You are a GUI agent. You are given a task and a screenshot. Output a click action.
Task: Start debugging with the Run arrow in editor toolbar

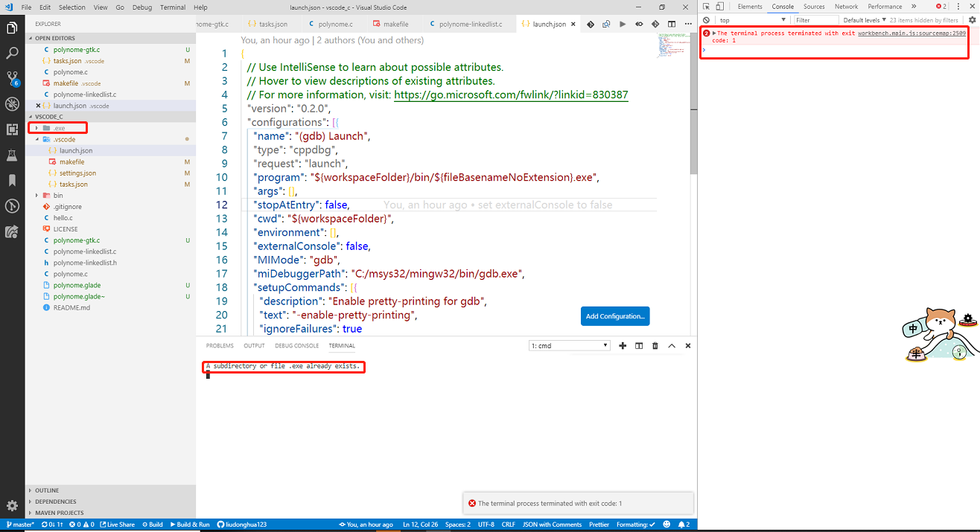[x=623, y=23]
